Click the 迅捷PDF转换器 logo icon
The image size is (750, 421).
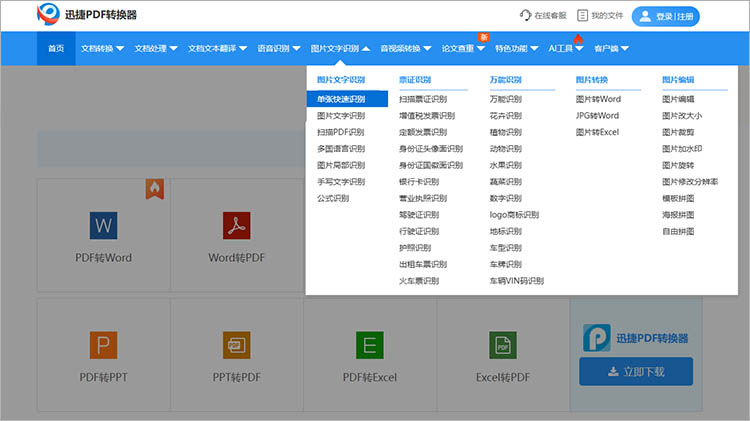pyautogui.click(x=48, y=14)
